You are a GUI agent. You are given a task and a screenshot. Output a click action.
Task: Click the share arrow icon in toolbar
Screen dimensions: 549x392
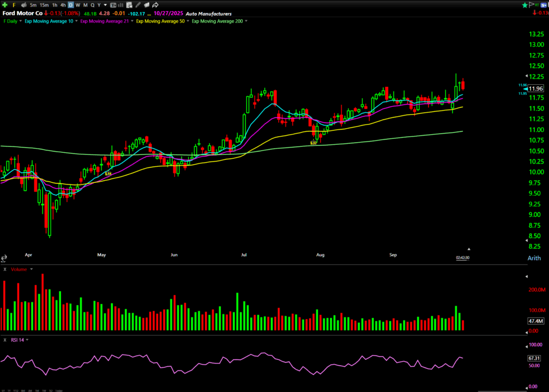155,5
